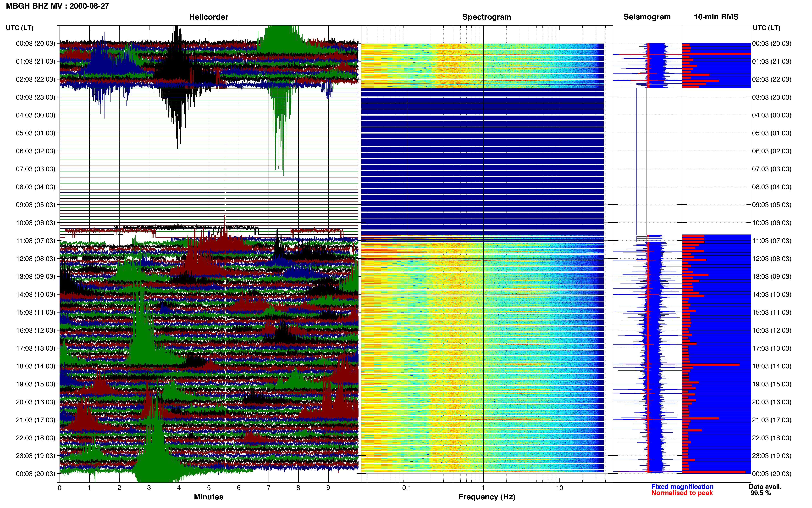Click the 'Data avail.' label
This screenshot has height=508, width=812.
pos(765,486)
